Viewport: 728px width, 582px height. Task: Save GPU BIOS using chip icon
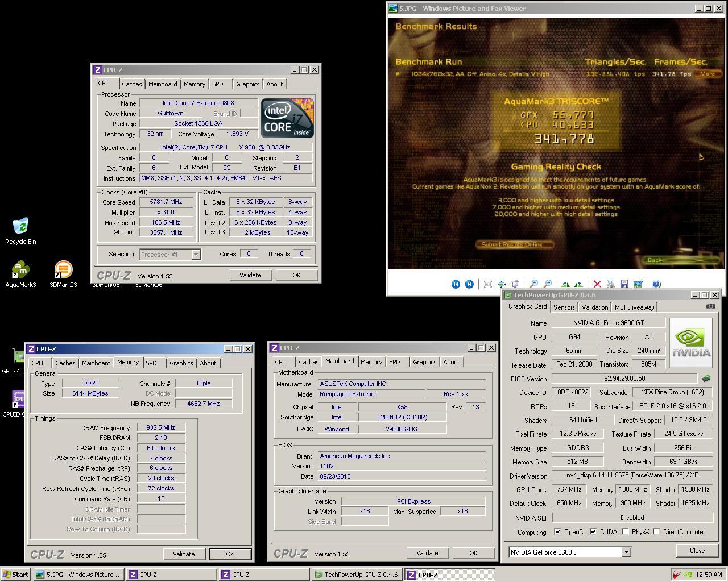pos(706,378)
